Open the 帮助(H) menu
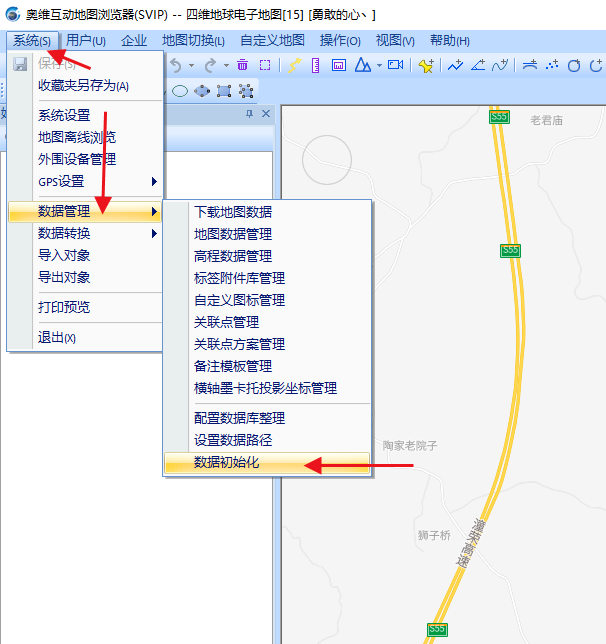The image size is (606, 644). coord(450,41)
